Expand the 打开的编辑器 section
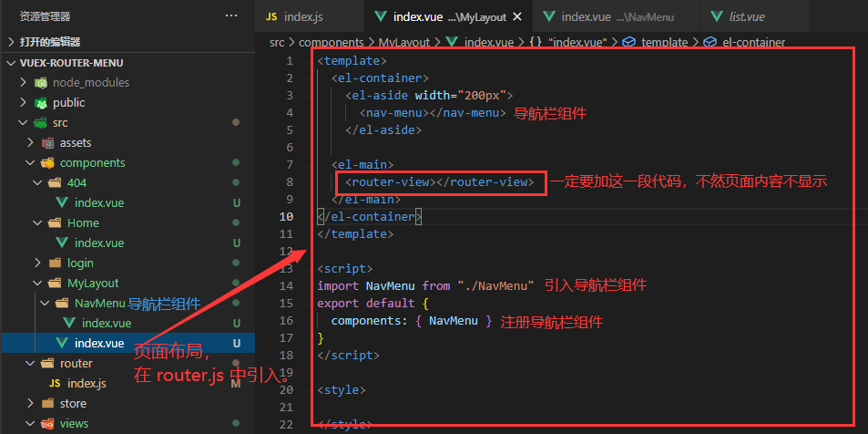 [50, 42]
